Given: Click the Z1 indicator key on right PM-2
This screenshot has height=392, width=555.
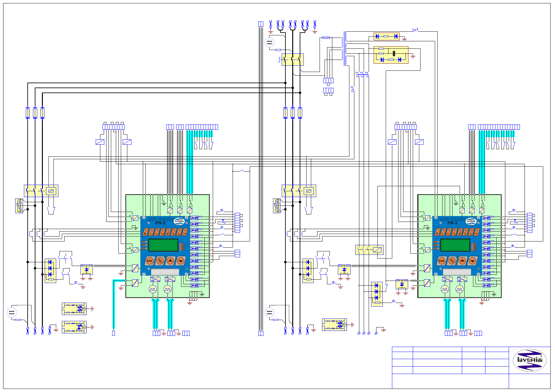Looking at the screenshot, I should (x=443, y=232).
